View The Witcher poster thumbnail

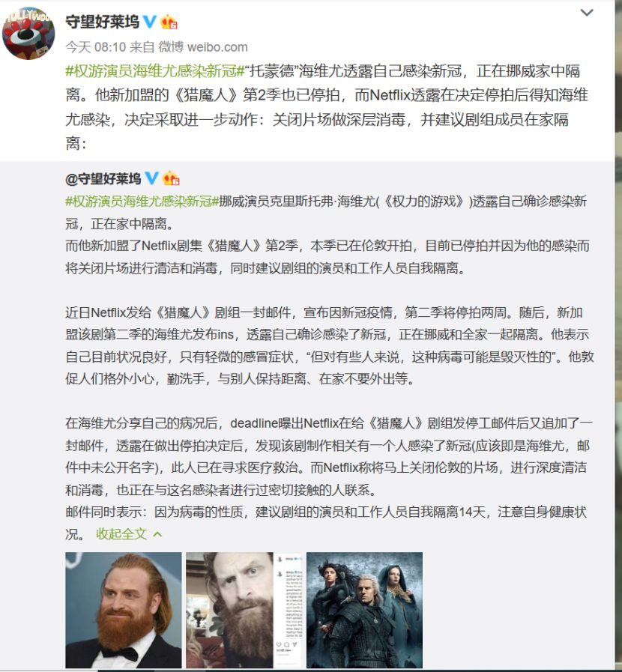coord(364,610)
